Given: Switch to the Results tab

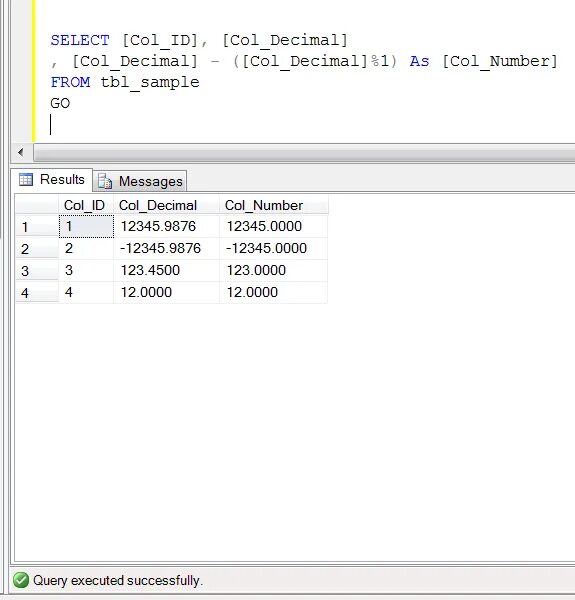Looking at the screenshot, I should (52, 179).
